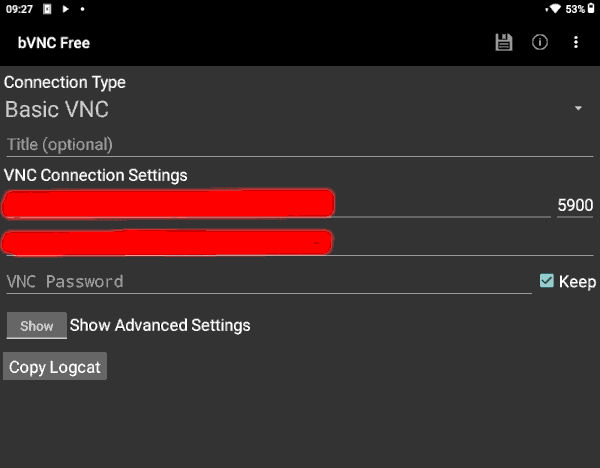Open the three-dot overflow menu

pyautogui.click(x=576, y=42)
